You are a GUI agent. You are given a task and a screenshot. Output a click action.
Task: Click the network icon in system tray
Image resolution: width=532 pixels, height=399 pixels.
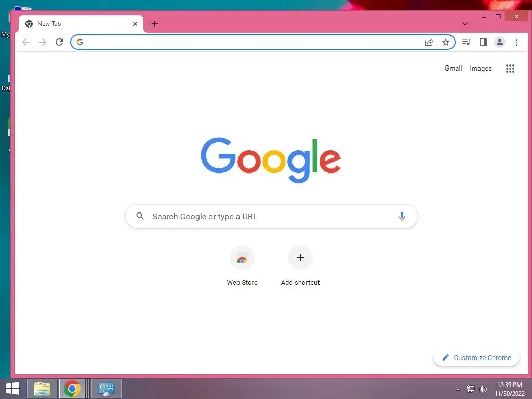(x=470, y=389)
